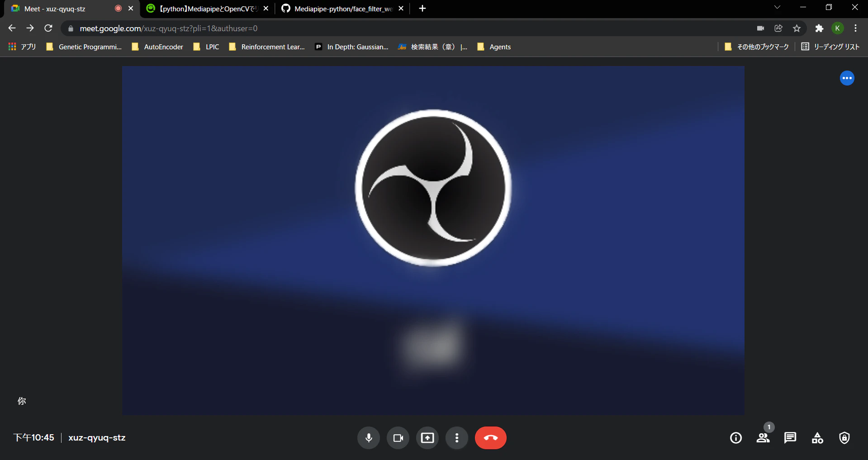Open In Depth: Gaussian bookmark
This screenshot has height=460, width=868.
[x=352, y=47]
